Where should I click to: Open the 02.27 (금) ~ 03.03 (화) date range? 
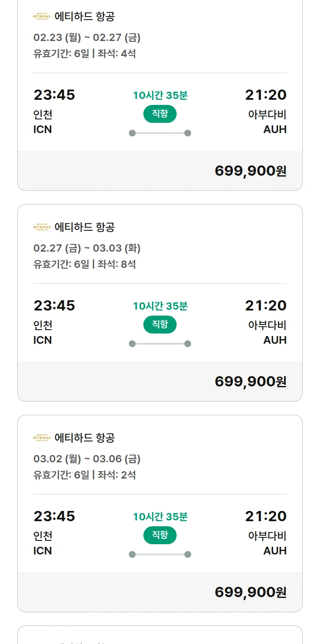point(87,248)
